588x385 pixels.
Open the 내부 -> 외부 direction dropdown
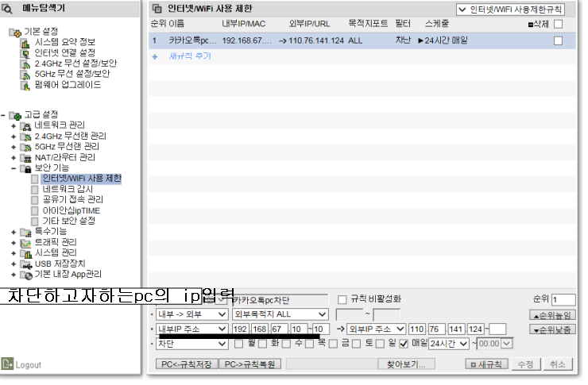[x=191, y=314]
